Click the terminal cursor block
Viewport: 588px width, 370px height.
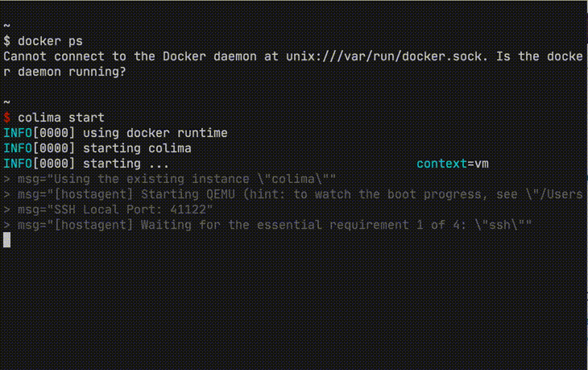pyautogui.click(x=7, y=239)
